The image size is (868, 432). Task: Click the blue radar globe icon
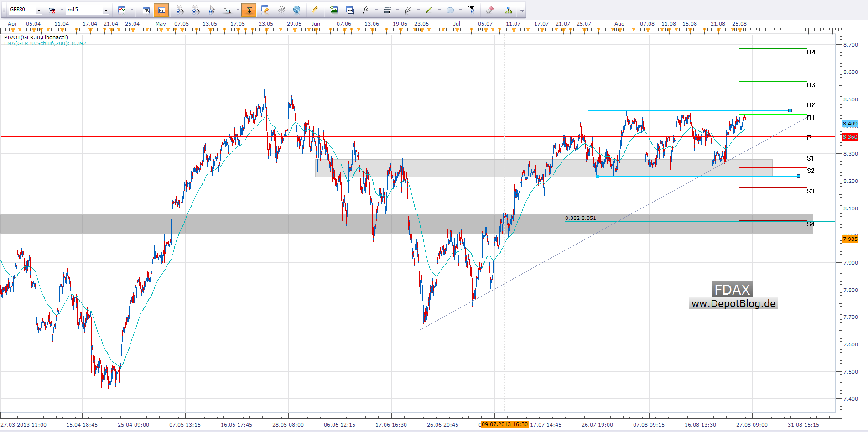pyautogui.click(x=296, y=10)
